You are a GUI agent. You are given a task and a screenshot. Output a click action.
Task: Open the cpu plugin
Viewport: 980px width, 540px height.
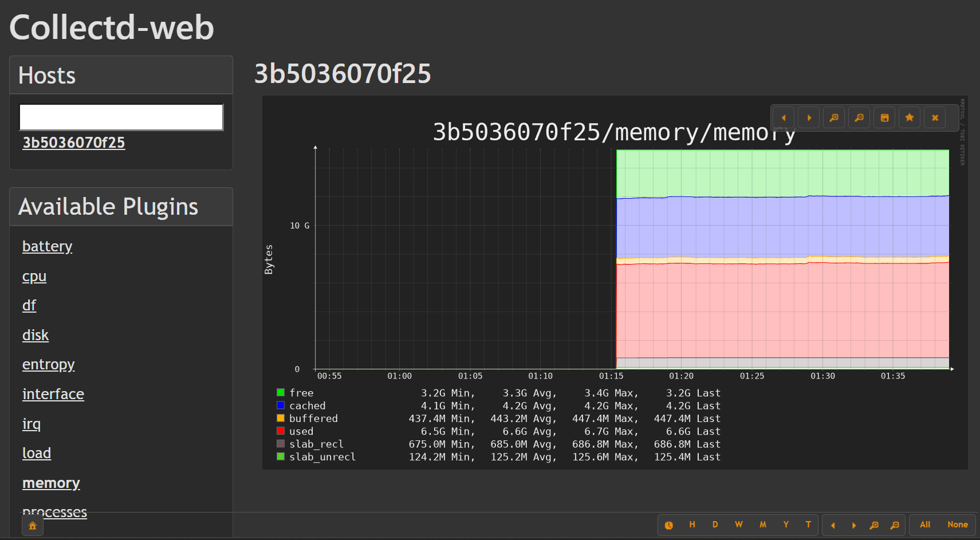[34, 276]
